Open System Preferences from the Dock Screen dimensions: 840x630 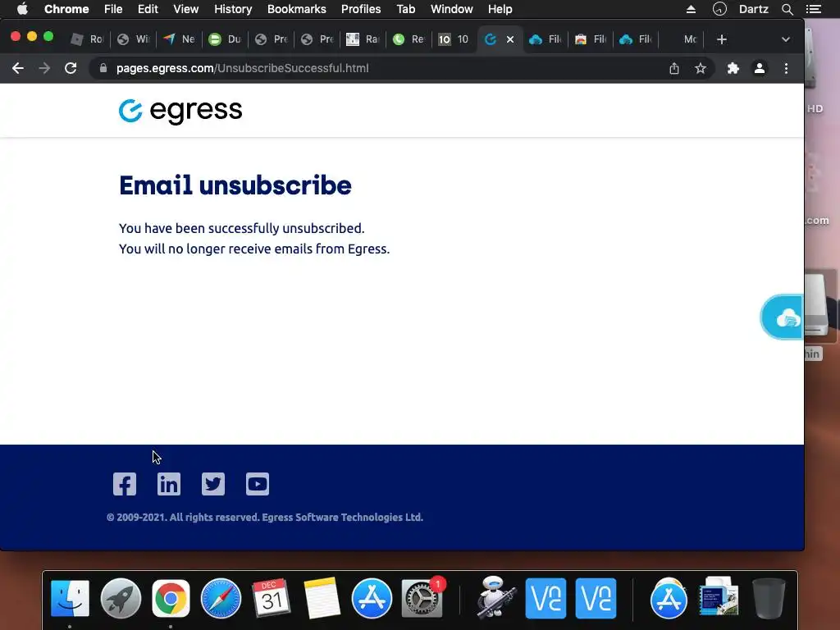(422, 598)
